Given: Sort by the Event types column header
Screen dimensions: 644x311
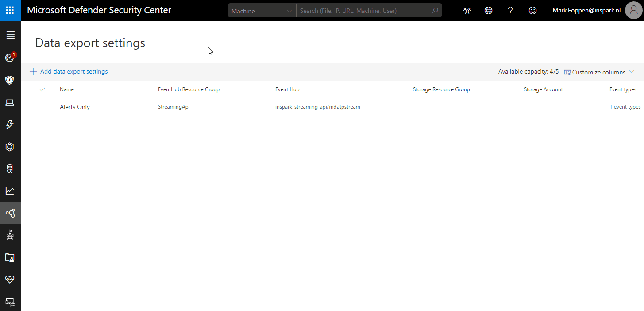Looking at the screenshot, I should click(623, 89).
